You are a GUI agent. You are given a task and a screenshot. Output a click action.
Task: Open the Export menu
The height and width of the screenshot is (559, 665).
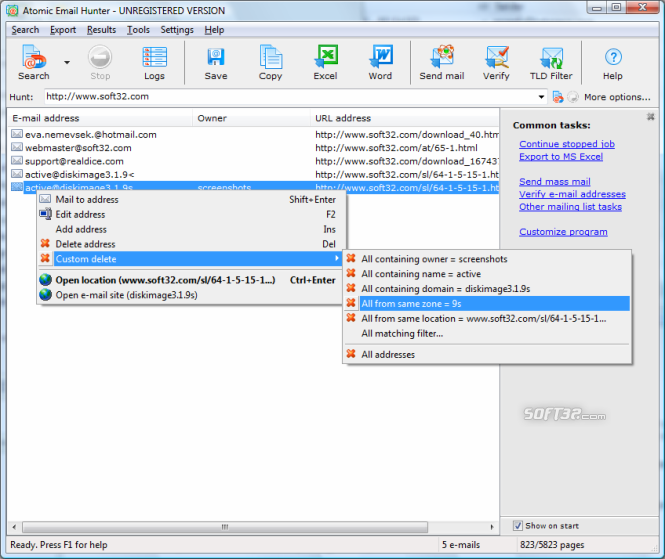tap(63, 30)
